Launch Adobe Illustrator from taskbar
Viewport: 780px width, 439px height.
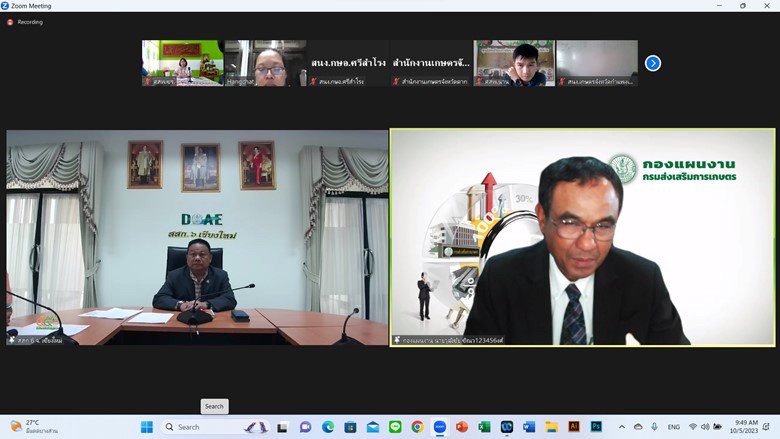click(574, 427)
